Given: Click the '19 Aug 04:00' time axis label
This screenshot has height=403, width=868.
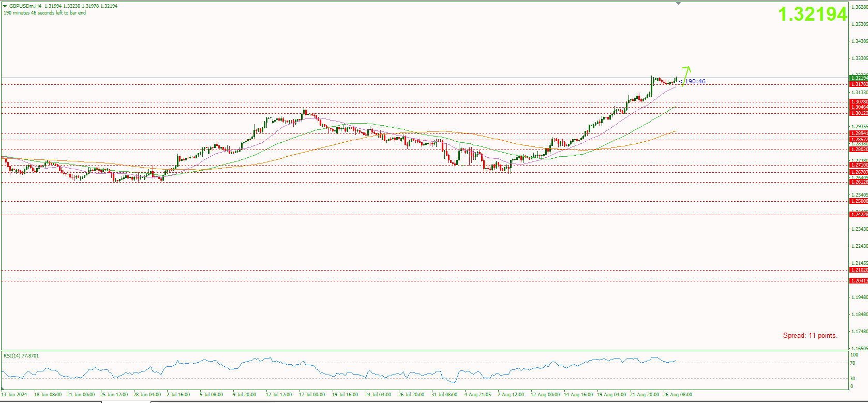Looking at the screenshot, I should tap(611, 395).
